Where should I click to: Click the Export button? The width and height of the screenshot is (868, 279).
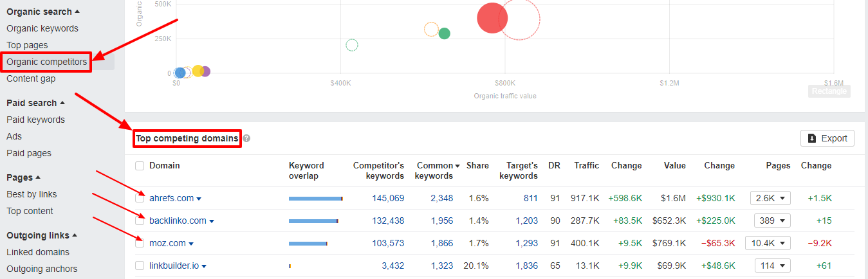[827, 138]
